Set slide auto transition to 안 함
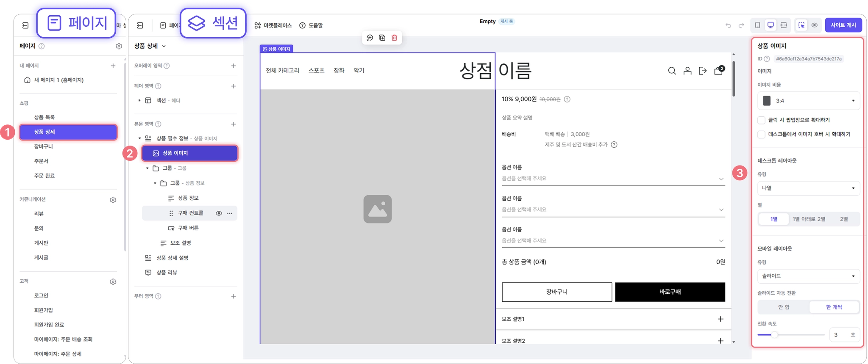 click(x=784, y=307)
